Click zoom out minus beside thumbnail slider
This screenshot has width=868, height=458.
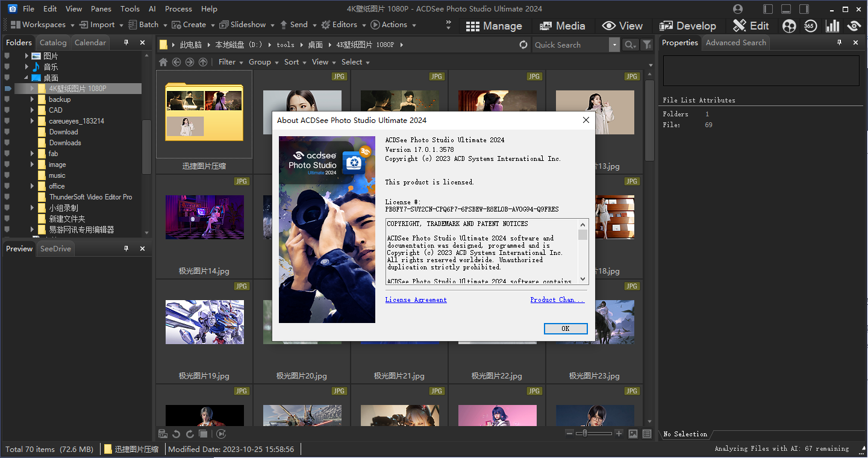pos(570,434)
